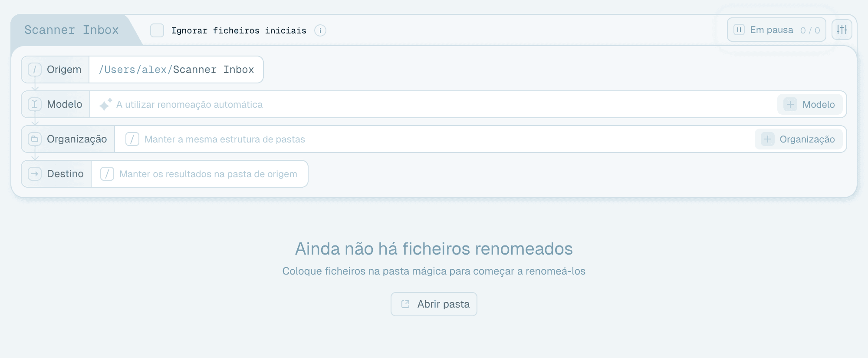
Task: Click Modelo row label
Action: pos(65,104)
